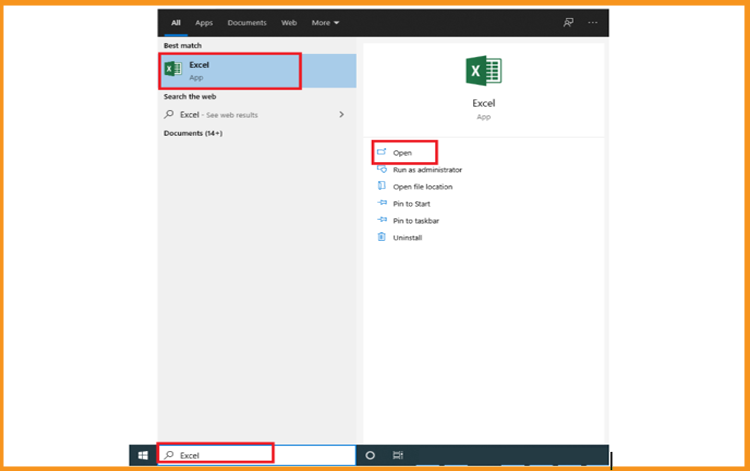Click Open to launch Excel
This screenshot has width=750, height=471.
pos(402,153)
